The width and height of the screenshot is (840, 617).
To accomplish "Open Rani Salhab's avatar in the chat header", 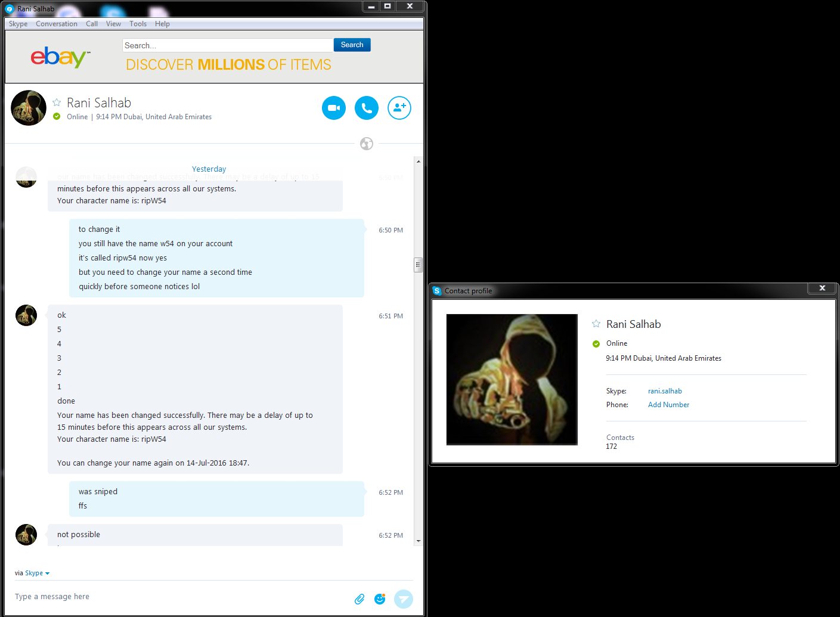I will [29, 108].
